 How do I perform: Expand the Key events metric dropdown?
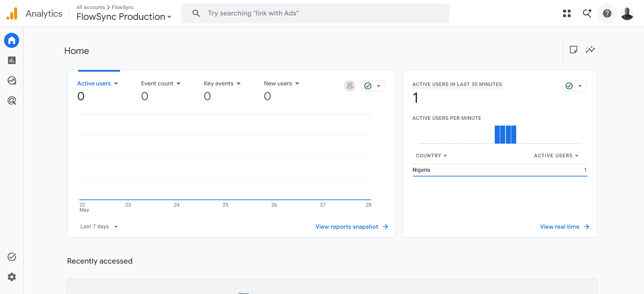point(239,84)
